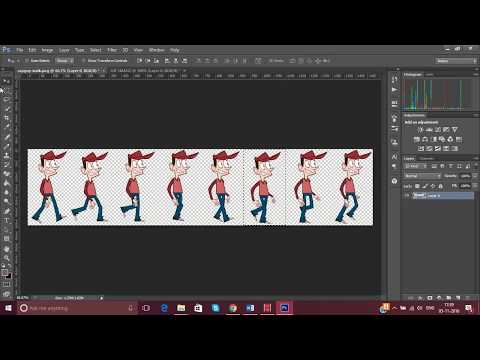Screen dimensions: 480x360
Task: Open the Image menu
Action: [47, 50]
